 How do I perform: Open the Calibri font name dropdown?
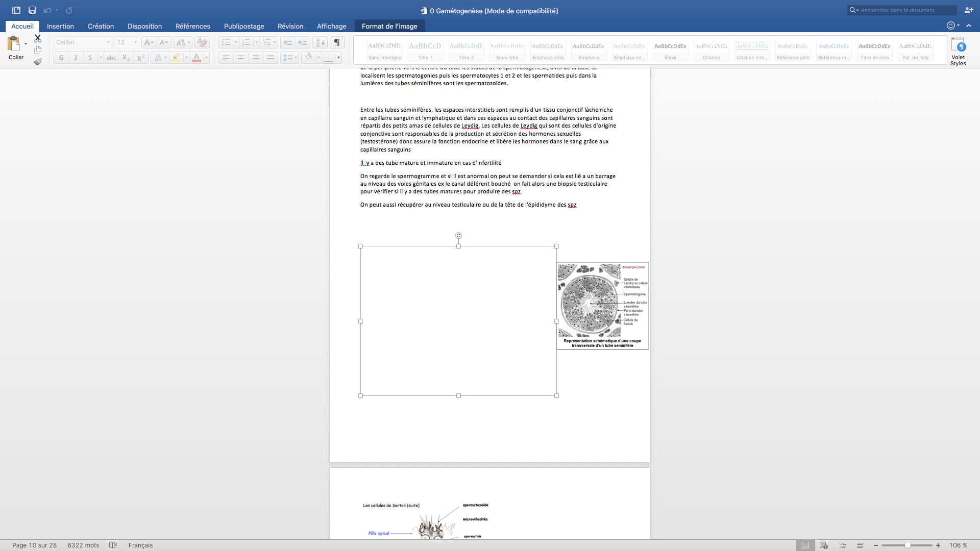tap(108, 42)
